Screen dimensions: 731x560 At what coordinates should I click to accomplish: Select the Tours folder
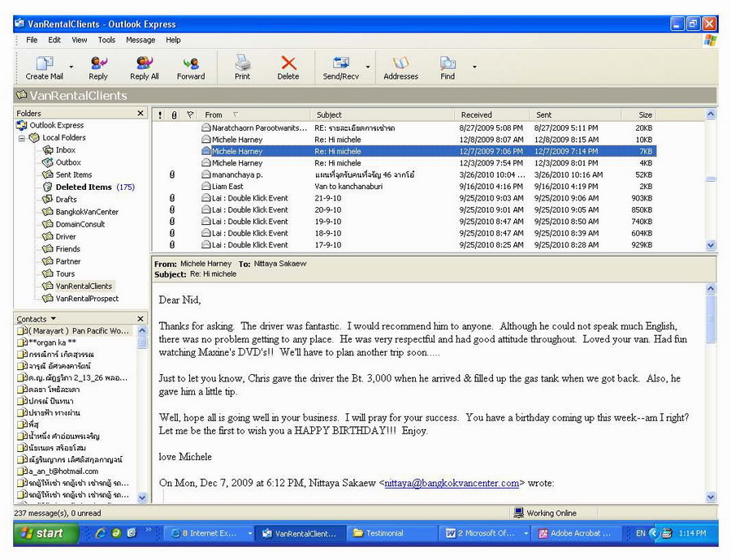point(58,274)
